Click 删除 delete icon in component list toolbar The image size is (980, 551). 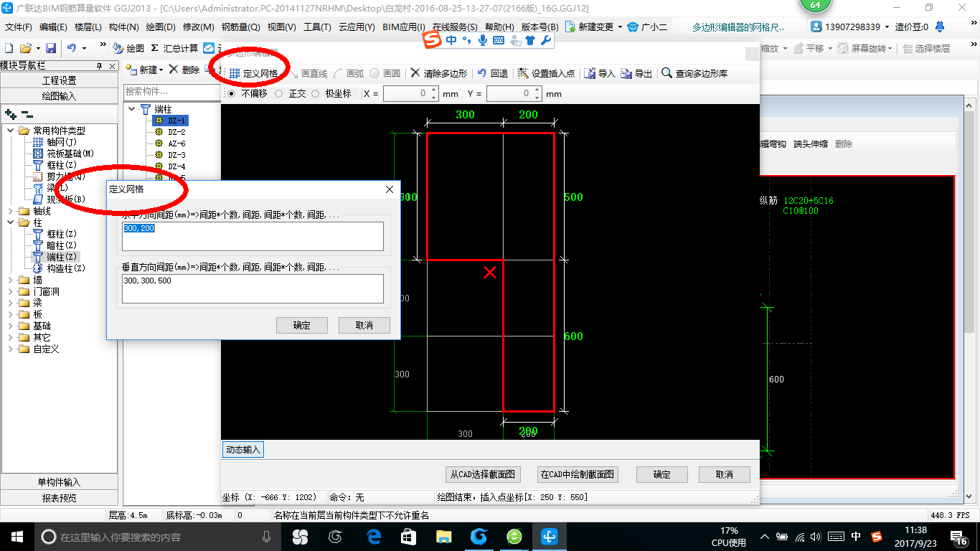(x=184, y=70)
